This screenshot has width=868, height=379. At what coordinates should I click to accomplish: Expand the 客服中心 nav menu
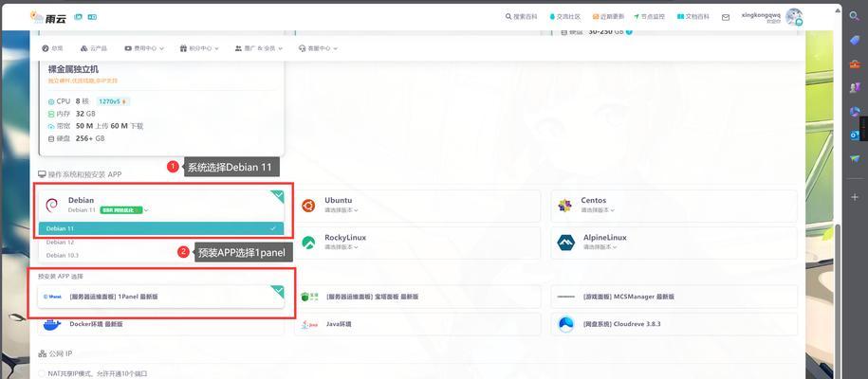(x=318, y=48)
